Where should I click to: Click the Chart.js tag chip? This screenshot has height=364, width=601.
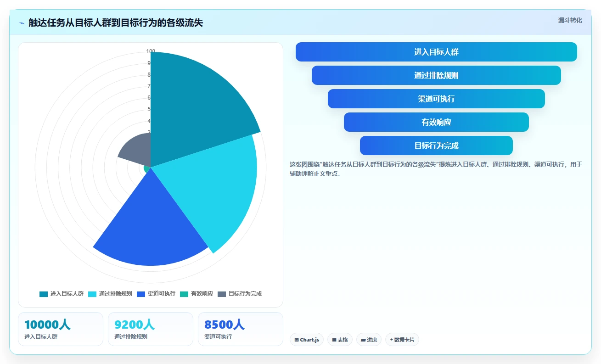(307, 340)
